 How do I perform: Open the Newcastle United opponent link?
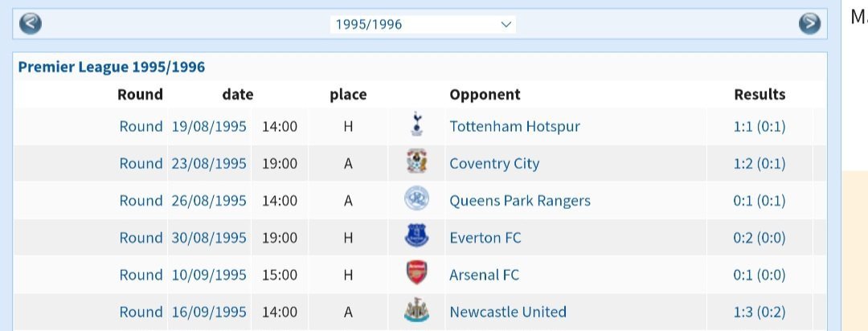pyautogui.click(x=508, y=312)
